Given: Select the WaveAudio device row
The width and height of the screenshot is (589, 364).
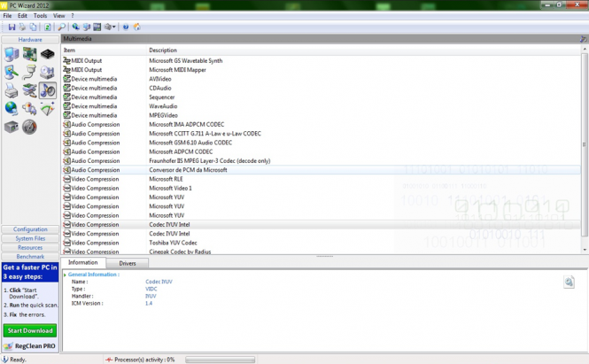Looking at the screenshot, I should (x=322, y=106).
